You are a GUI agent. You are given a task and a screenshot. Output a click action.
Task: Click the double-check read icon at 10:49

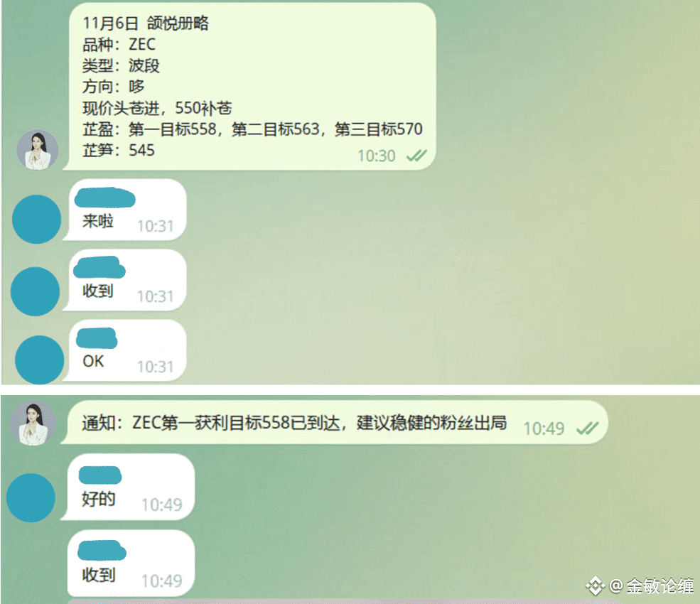coord(587,428)
